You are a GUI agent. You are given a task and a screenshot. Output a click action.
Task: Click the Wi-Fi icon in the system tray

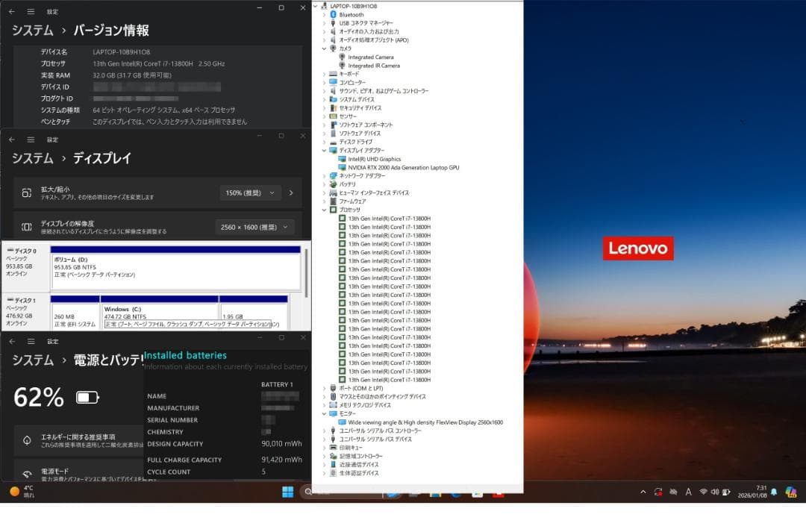(705, 492)
